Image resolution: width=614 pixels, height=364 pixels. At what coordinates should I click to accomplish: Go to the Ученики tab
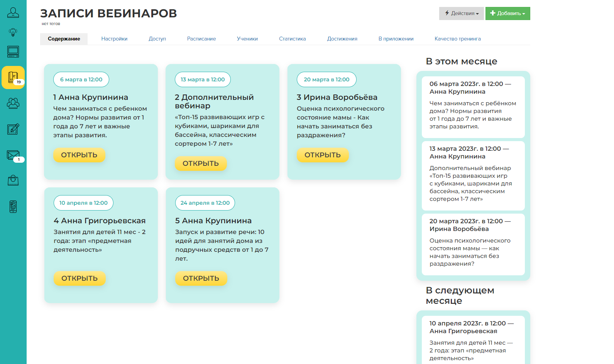(247, 39)
